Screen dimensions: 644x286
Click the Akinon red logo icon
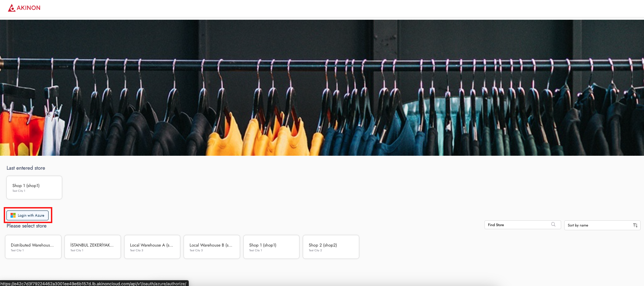click(12, 8)
